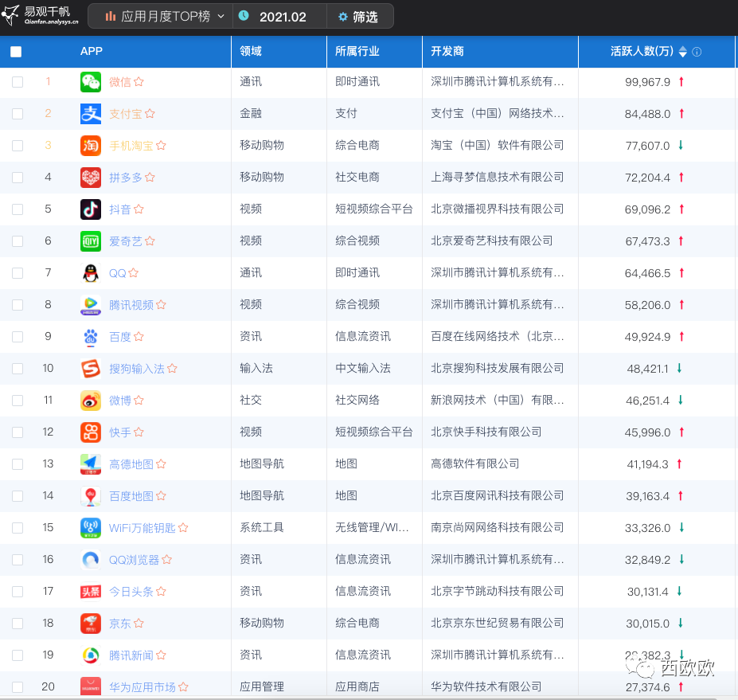
Task: Open the 搜狗输入法 app link
Action: pos(137,369)
